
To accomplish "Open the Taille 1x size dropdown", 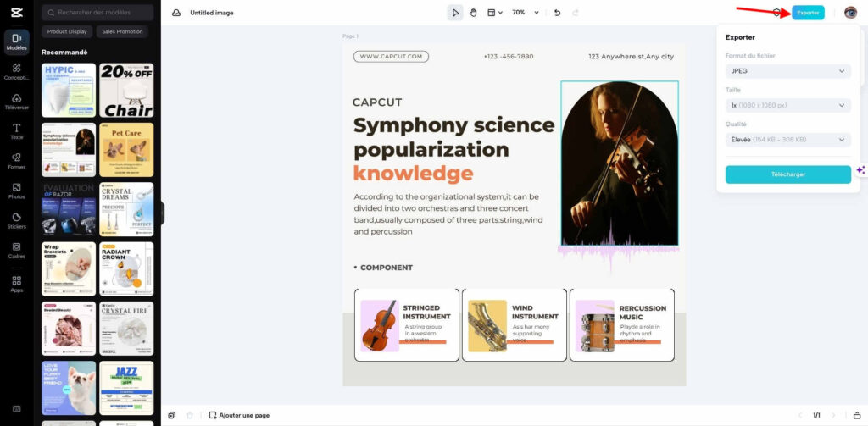I will [x=787, y=105].
